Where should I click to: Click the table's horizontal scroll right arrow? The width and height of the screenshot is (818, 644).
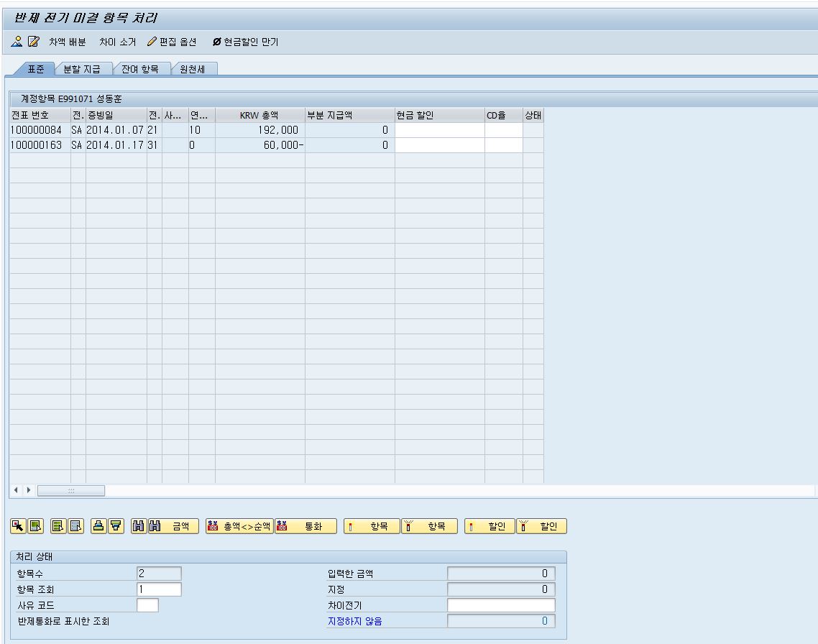29,490
